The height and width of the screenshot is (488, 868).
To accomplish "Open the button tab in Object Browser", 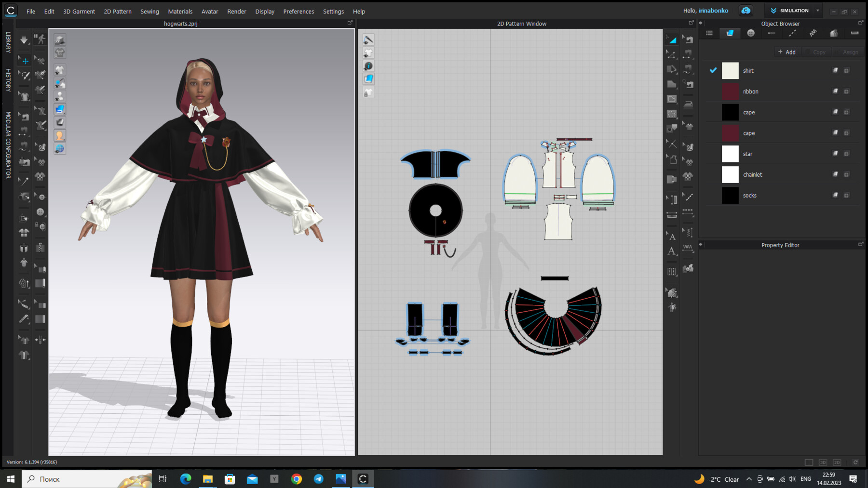I will 750,33.
